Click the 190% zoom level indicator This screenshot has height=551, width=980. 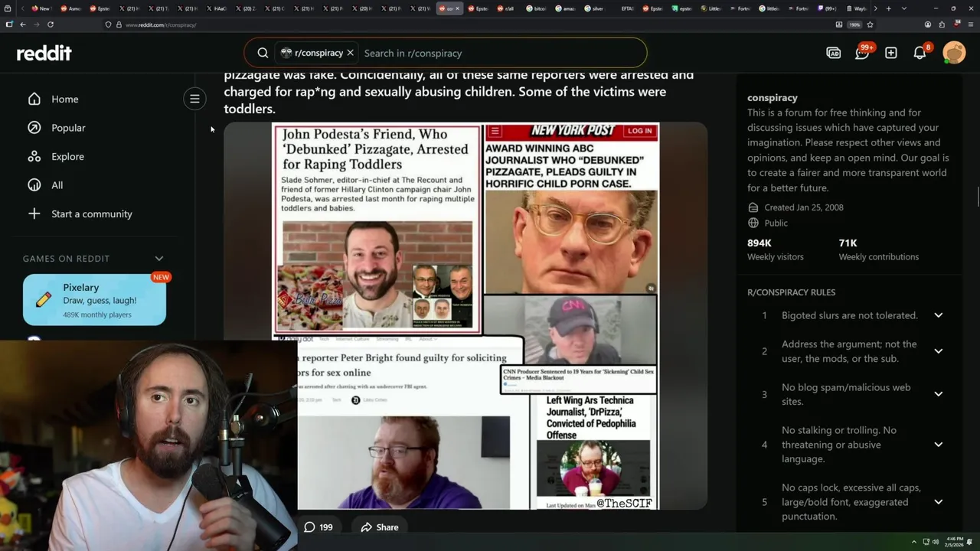[854, 24]
